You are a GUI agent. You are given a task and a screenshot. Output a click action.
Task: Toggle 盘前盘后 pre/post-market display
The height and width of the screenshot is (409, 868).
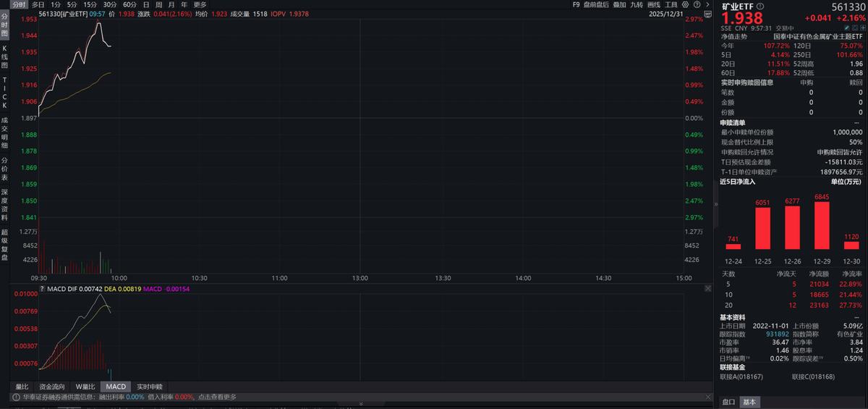(x=596, y=4)
